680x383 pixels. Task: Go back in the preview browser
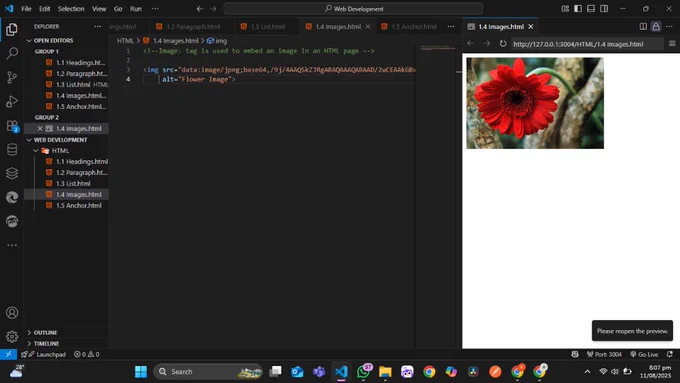pyautogui.click(x=471, y=44)
